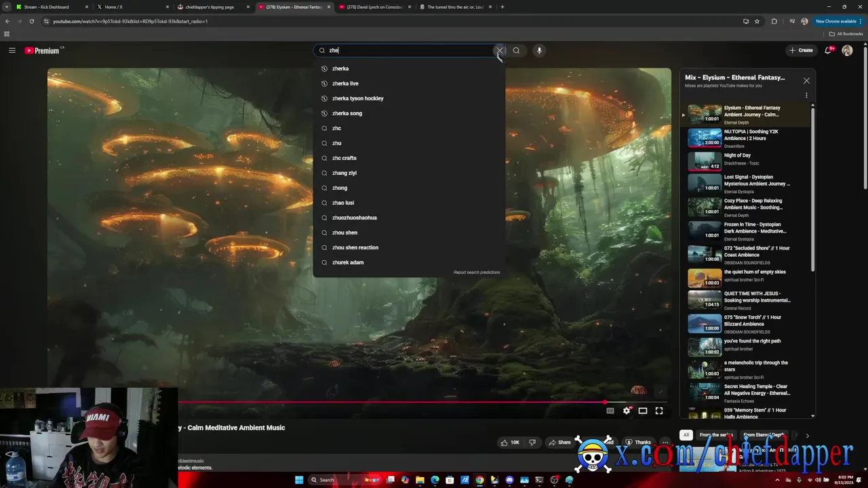Select 'zherka' search suggestion
The height and width of the screenshot is (488, 868).
coord(409,68)
